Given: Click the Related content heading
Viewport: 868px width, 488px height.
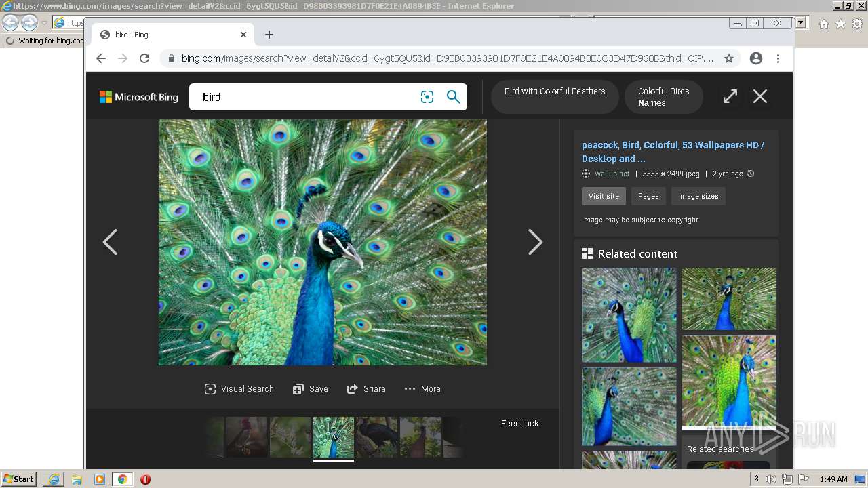Looking at the screenshot, I should (x=637, y=253).
